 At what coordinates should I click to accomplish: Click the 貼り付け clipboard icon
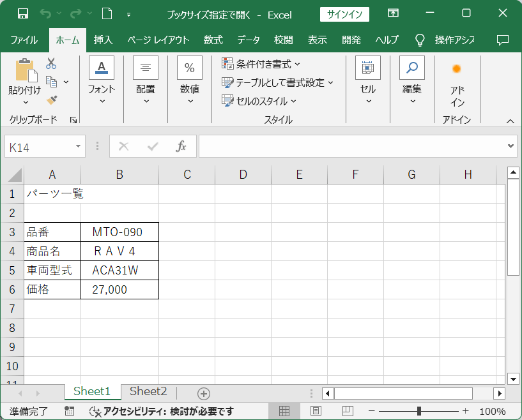coord(27,70)
